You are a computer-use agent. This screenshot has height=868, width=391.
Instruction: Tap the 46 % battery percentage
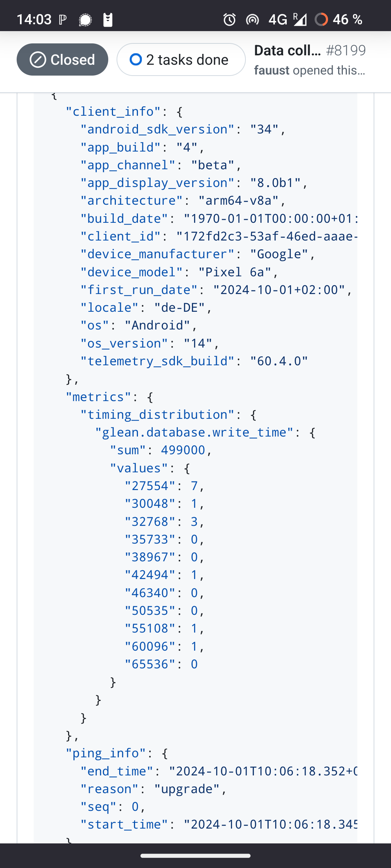coord(348,20)
